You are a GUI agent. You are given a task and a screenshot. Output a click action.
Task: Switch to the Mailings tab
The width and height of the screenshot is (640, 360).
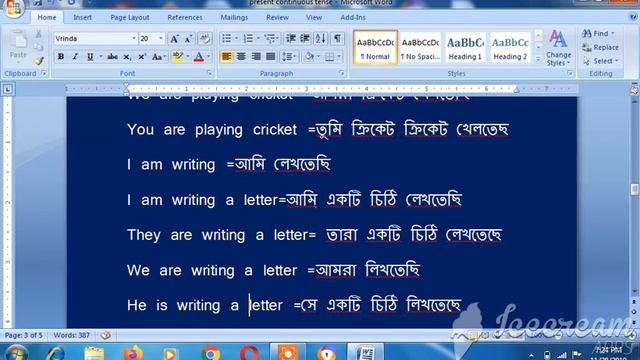click(x=234, y=18)
